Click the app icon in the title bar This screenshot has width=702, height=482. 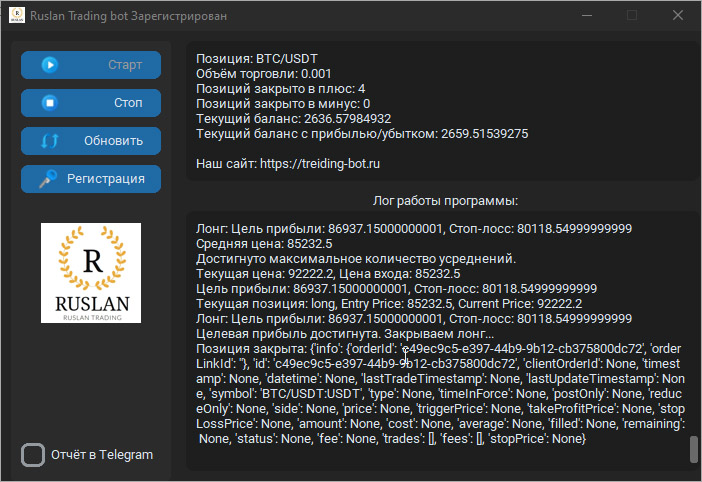tap(17, 15)
